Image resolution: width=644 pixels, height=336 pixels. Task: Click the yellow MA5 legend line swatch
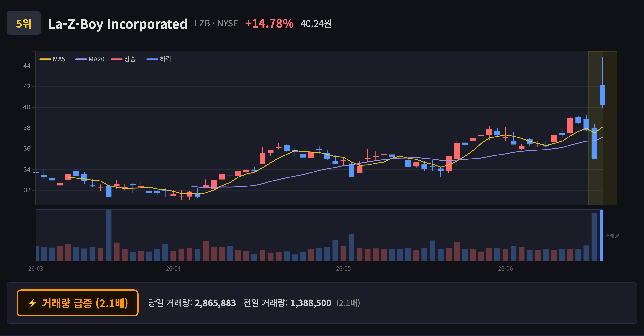coord(45,59)
